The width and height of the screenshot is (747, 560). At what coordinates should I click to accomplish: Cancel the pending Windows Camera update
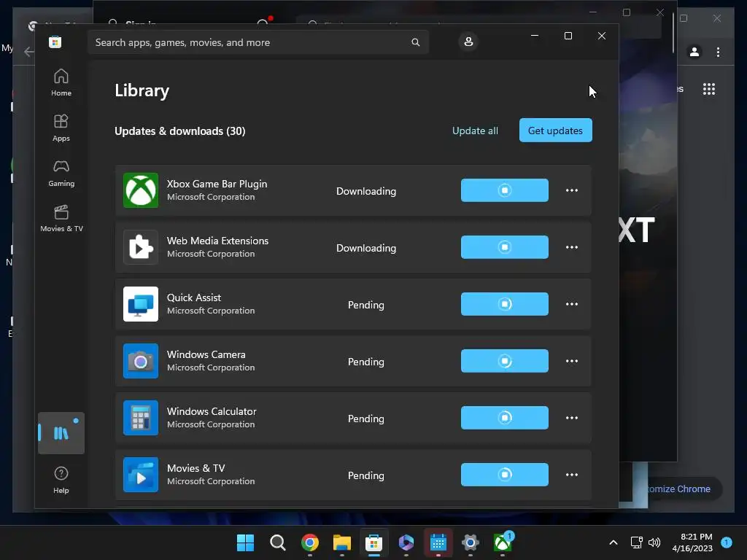(505, 361)
